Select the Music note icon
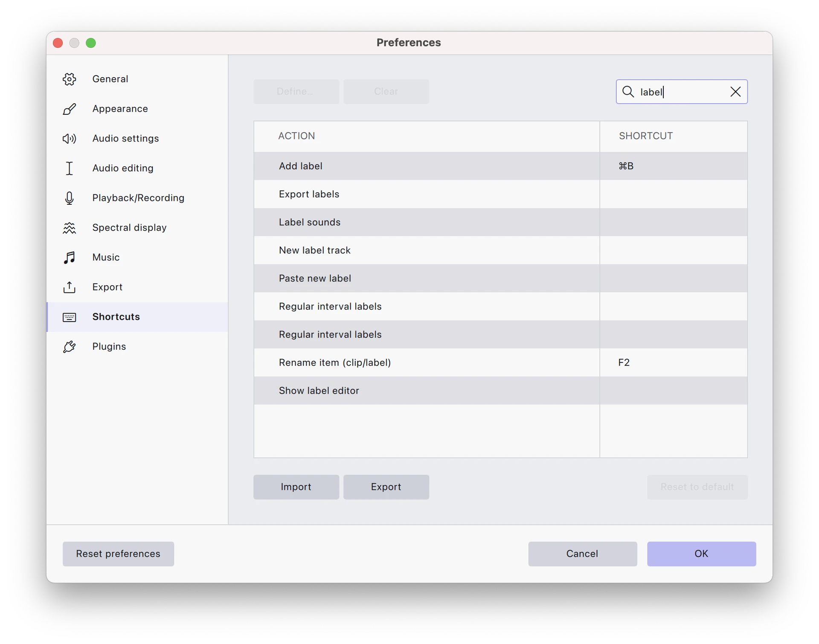This screenshot has width=819, height=644. click(69, 257)
